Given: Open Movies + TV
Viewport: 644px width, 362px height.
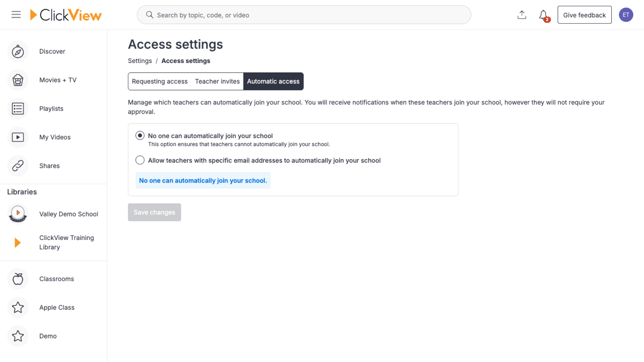Looking at the screenshot, I should click(x=58, y=80).
